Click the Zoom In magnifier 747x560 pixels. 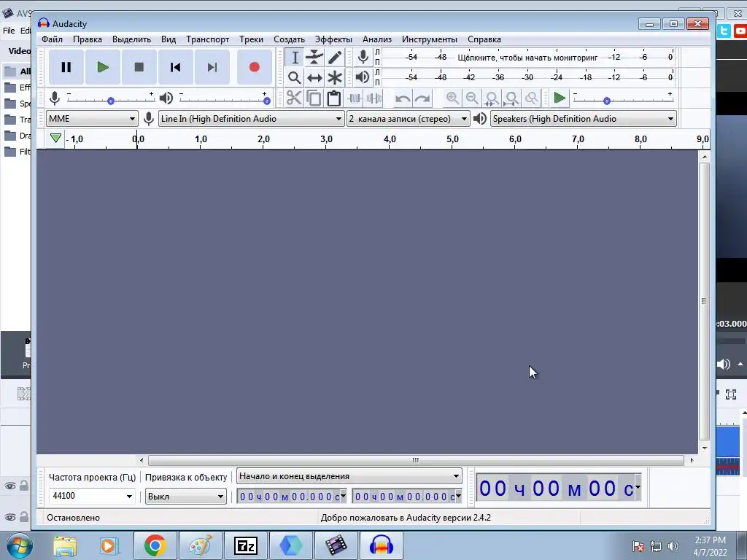[x=452, y=98]
